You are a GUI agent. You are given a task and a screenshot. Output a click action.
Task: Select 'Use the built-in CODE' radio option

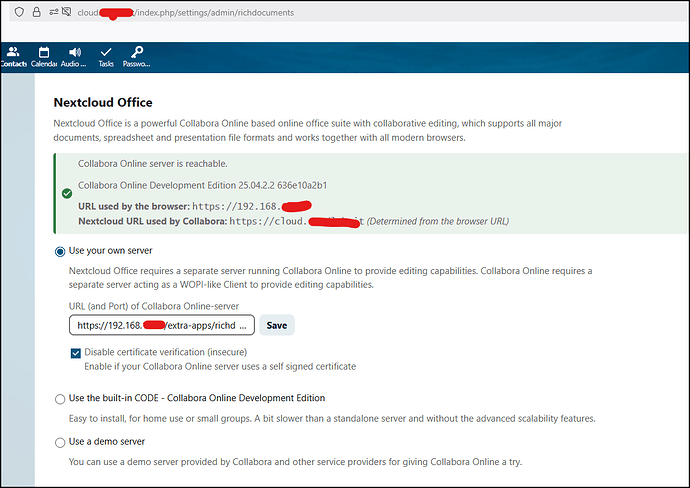coord(60,399)
